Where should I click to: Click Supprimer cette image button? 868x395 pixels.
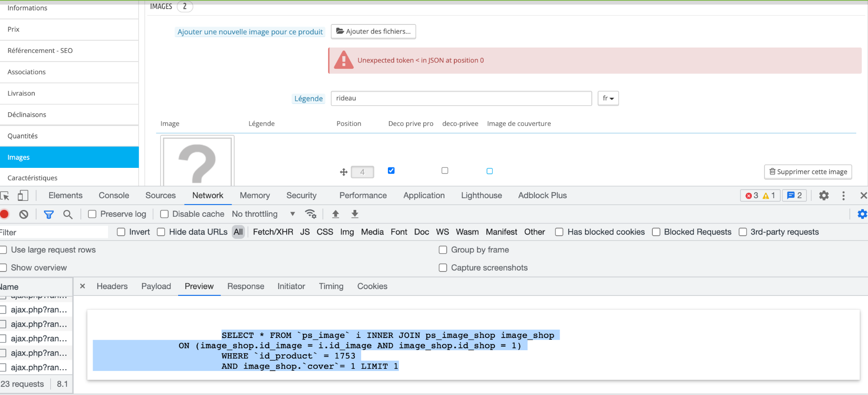coord(808,172)
